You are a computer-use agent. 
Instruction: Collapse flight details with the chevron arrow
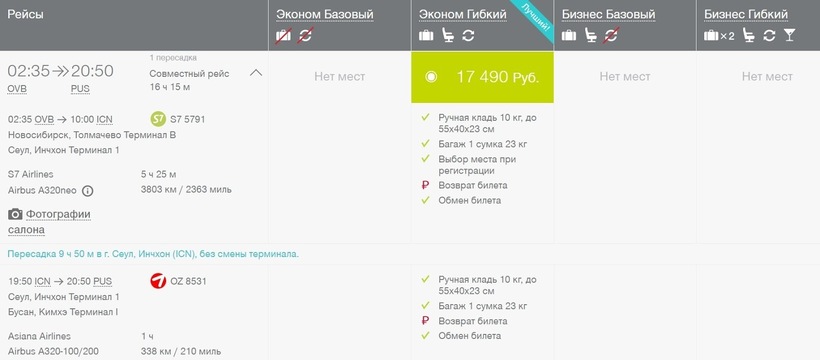tap(256, 73)
